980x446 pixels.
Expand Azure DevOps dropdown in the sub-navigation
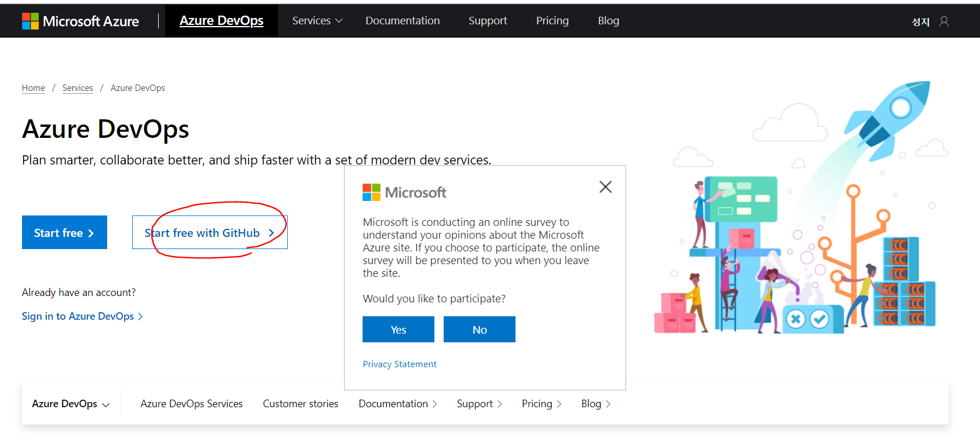(71, 404)
